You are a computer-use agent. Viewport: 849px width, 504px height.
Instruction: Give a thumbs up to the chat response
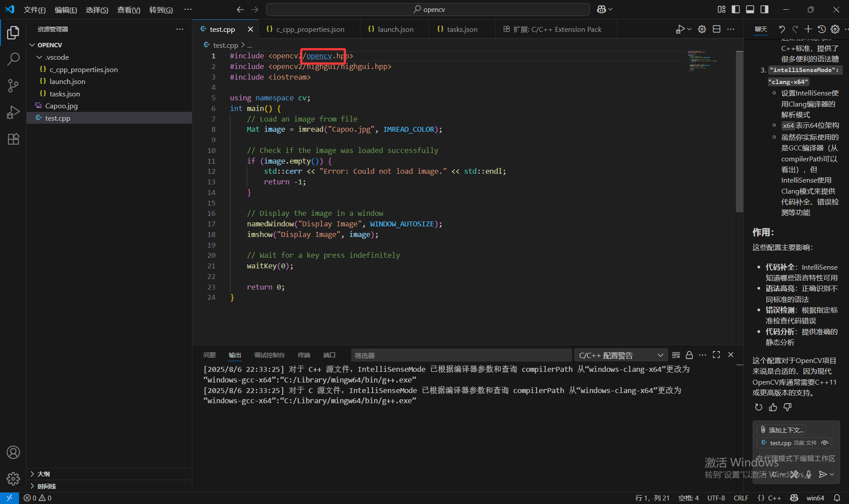click(773, 407)
